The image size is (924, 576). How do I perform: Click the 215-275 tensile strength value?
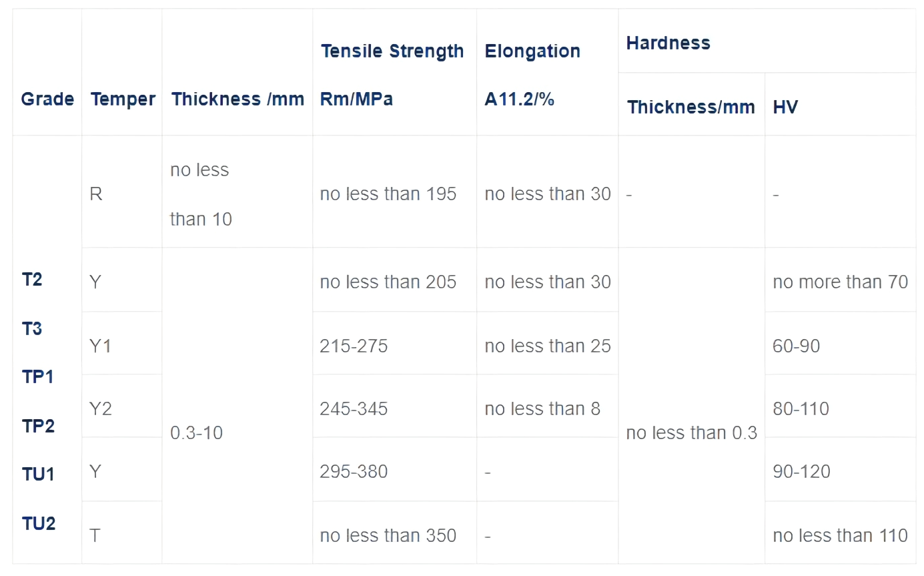(354, 346)
